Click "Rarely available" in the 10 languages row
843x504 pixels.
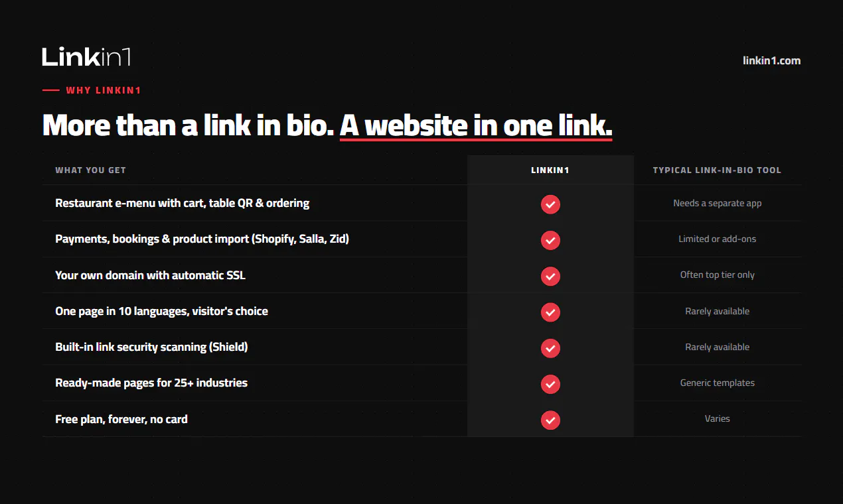coord(718,311)
